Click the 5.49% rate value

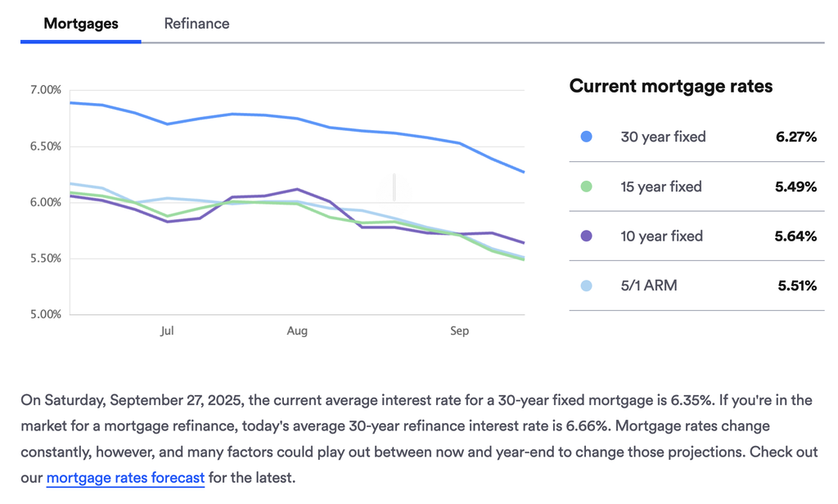click(x=796, y=187)
